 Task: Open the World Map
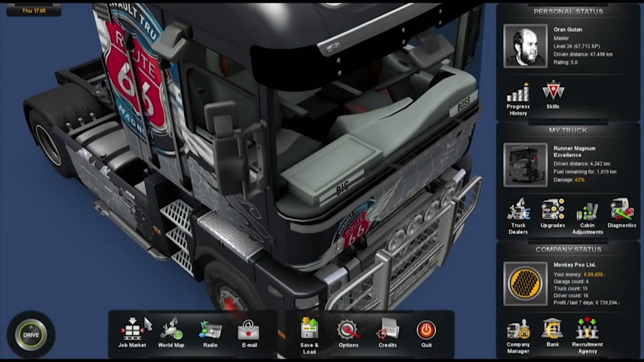(171, 332)
